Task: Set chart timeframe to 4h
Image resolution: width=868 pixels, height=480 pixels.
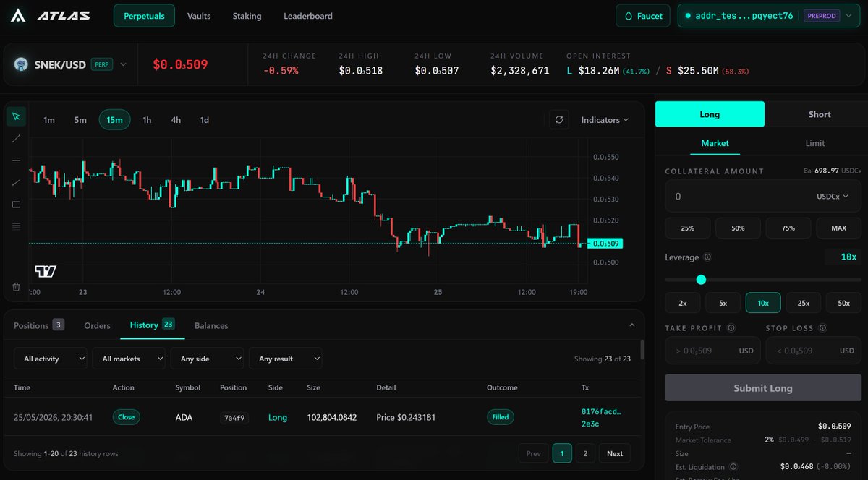Action: point(176,120)
